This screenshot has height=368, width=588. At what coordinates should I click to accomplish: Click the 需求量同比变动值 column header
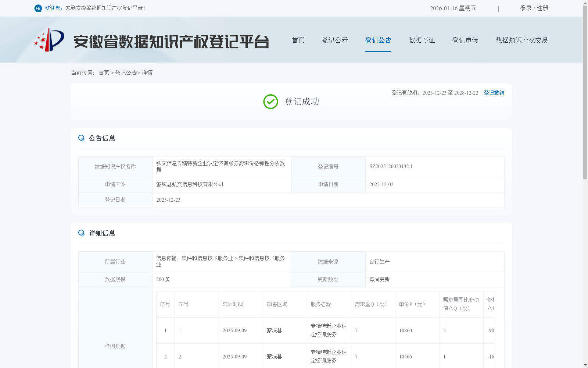pyautogui.click(x=461, y=304)
